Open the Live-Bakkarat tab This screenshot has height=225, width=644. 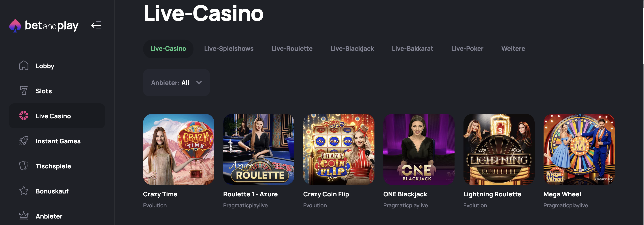click(x=412, y=49)
